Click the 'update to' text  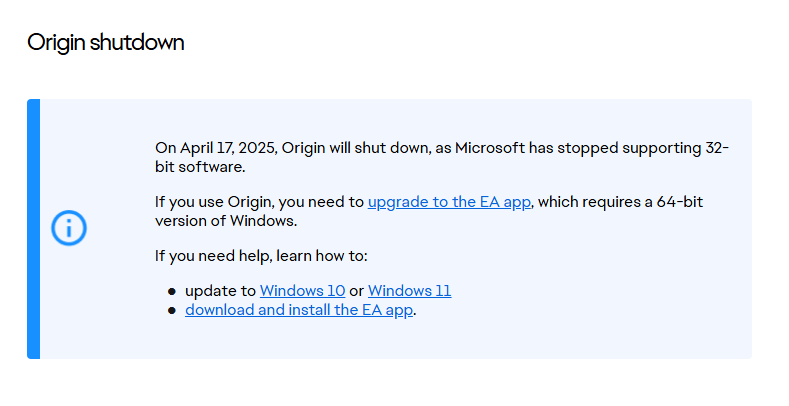220,291
